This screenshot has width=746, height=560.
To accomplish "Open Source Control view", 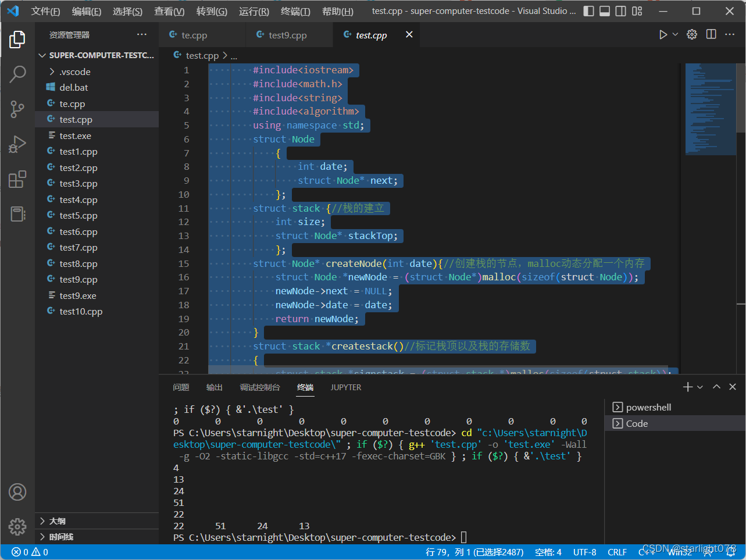I will tap(17, 109).
